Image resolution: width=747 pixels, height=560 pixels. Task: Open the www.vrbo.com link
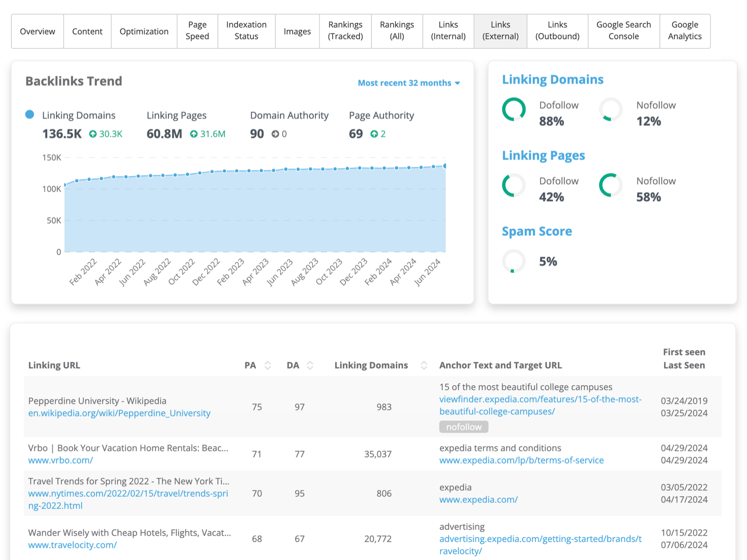(x=61, y=460)
